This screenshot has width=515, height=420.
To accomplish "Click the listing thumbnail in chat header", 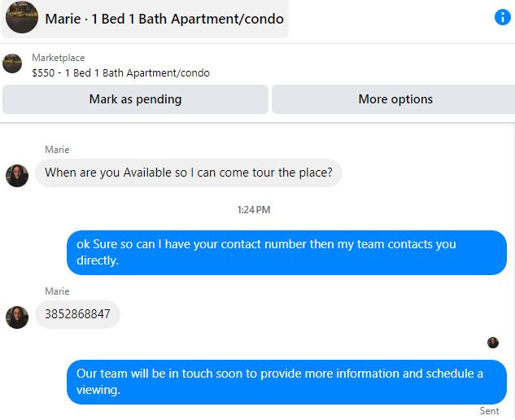I will point(22,17).
